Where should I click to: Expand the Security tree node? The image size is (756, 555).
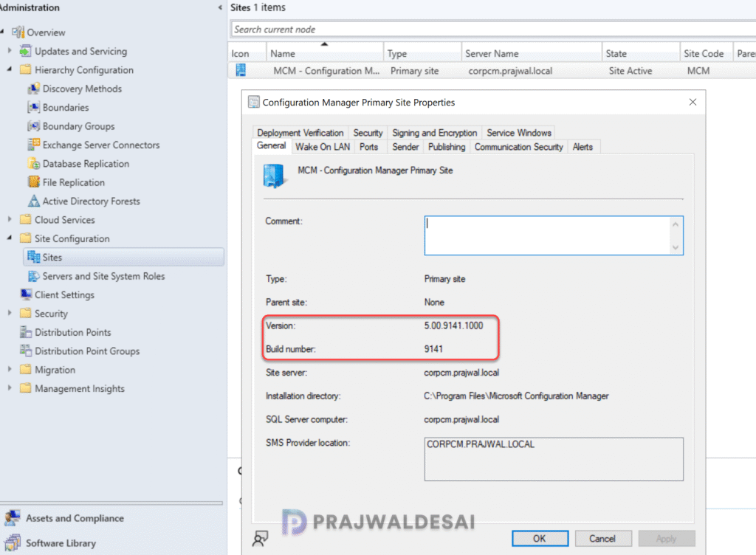point(10,313)
